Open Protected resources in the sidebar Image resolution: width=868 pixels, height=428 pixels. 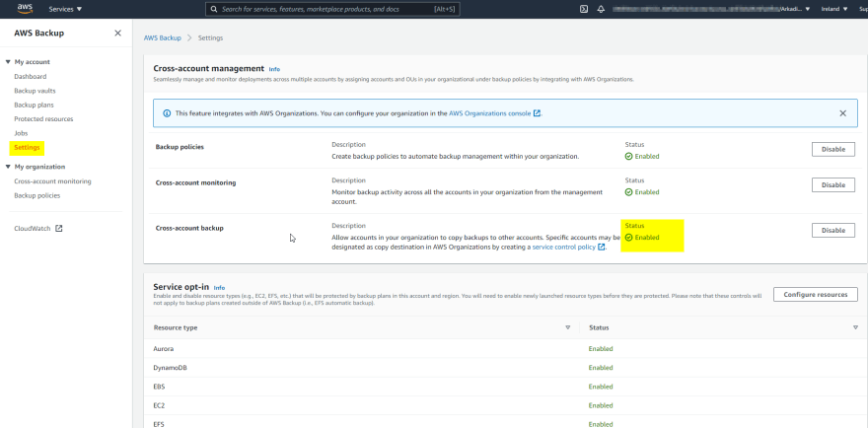[x=43, y=119]
